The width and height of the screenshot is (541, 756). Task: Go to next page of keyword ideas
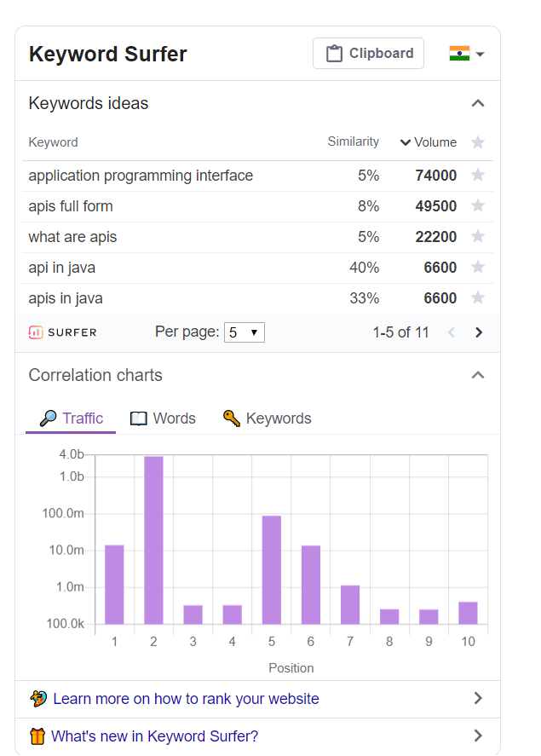[x=478, y=332]
